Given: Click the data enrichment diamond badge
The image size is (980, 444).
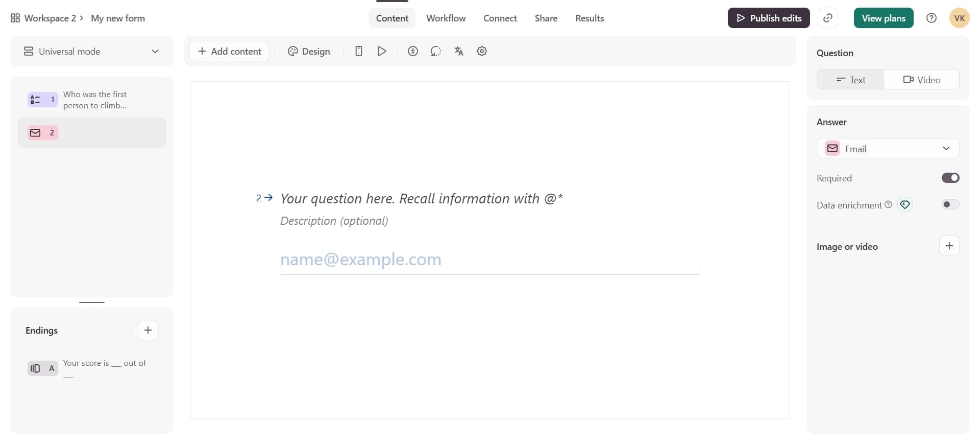Looking at the screenshot, I should (905, 205).
